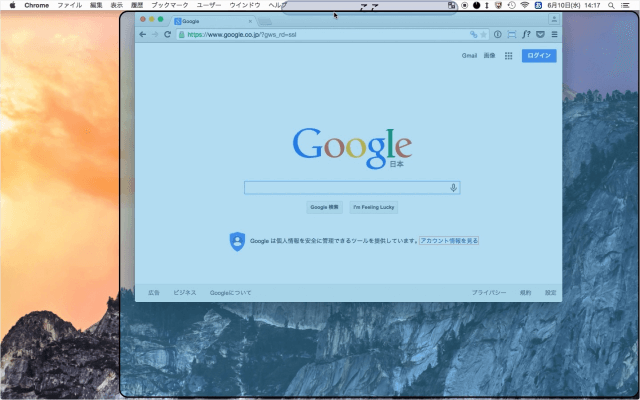Image resolution: width=640 pixels, height=400 pixels.
Task: Click the window layout grid menu bar icon
Action: (452, 5)
